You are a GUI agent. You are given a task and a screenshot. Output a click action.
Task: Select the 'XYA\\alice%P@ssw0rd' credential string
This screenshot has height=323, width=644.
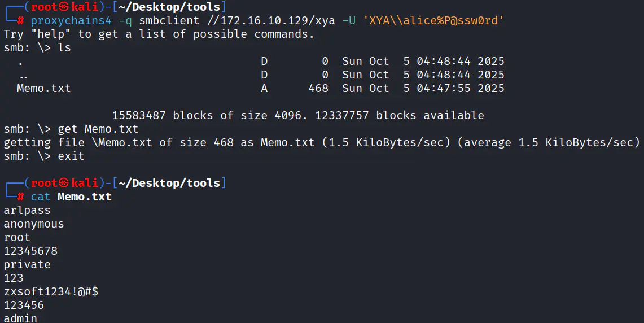click(434, 21)
